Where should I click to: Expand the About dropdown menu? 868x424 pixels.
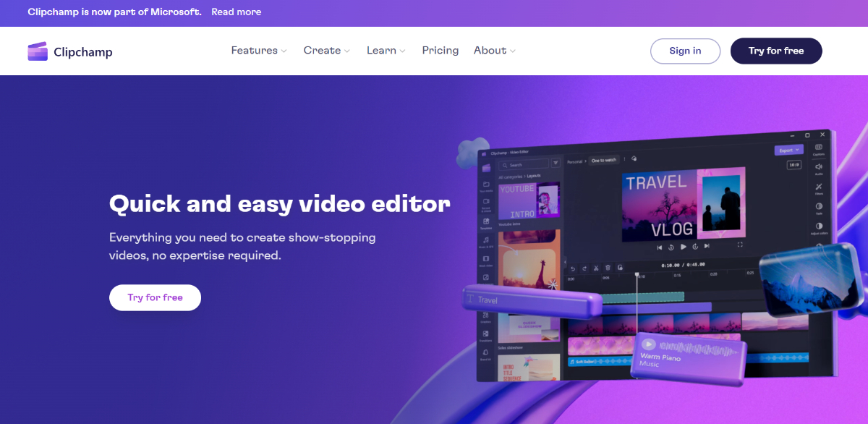[495, 51]
